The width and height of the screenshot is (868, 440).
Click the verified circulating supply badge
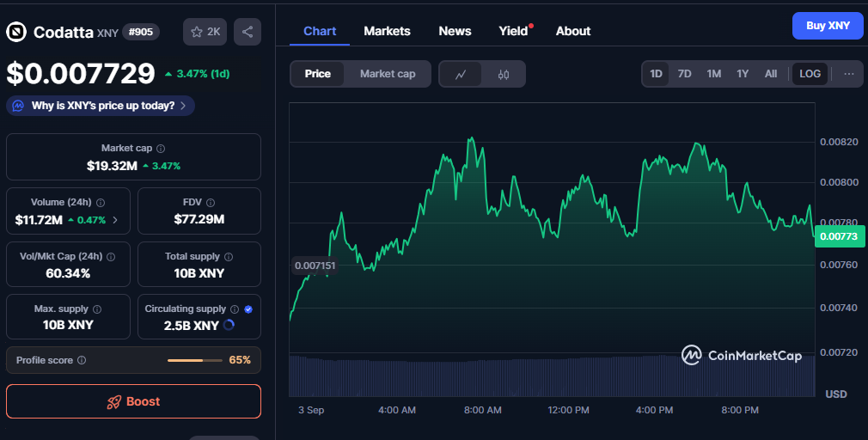coord(248,309)
